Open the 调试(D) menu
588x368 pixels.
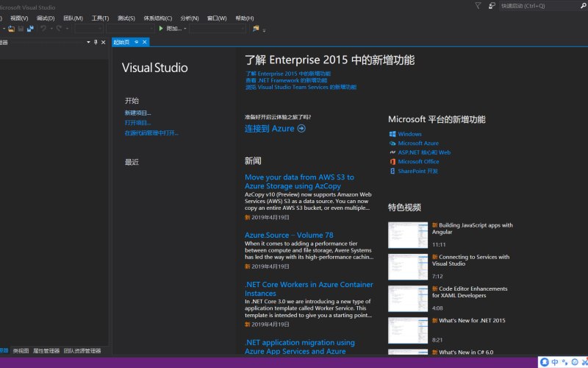point(46,18)
